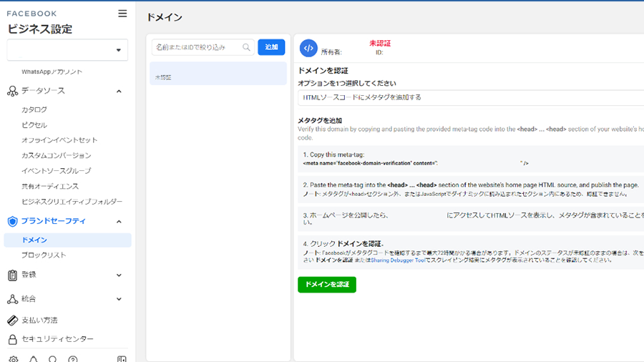Open オフラインイベントセット menu item
644x362 pixels.
point(59,140)
